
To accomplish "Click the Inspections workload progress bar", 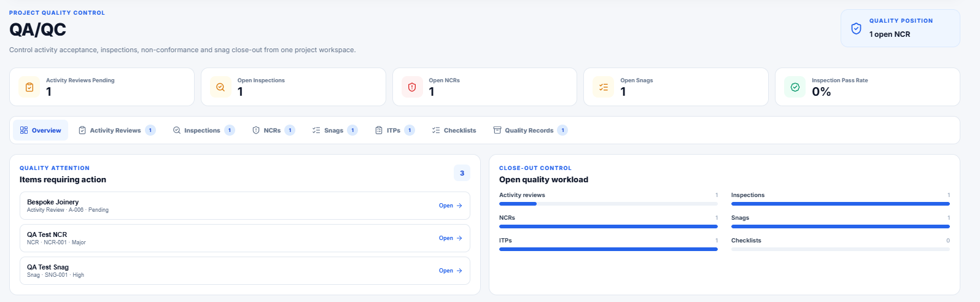I will pyautogui.click(x=841, y=204).
